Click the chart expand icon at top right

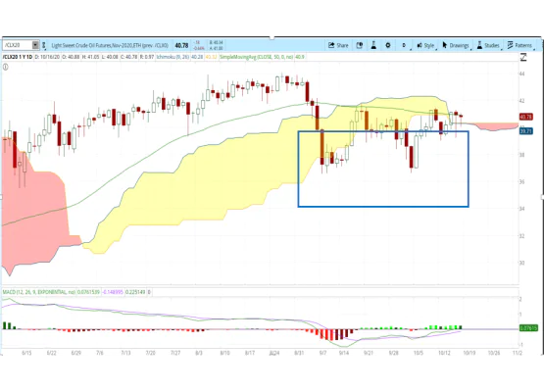click(523, 57)
